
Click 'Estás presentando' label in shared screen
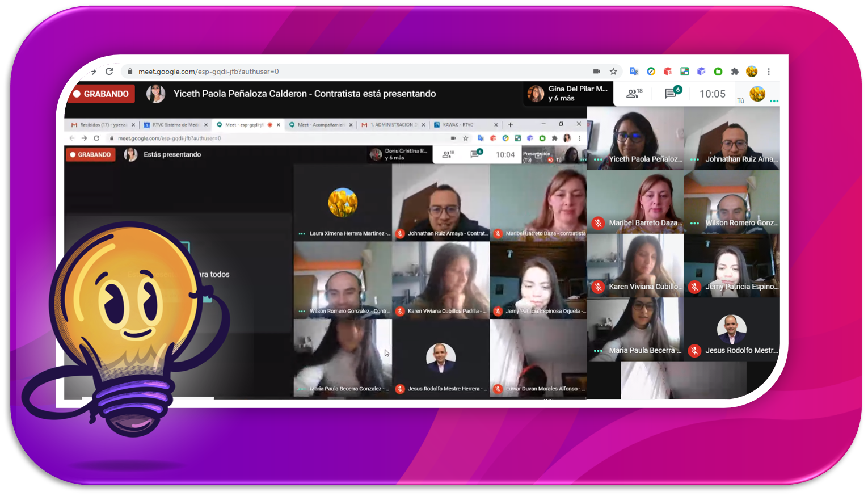click(172, 154)
